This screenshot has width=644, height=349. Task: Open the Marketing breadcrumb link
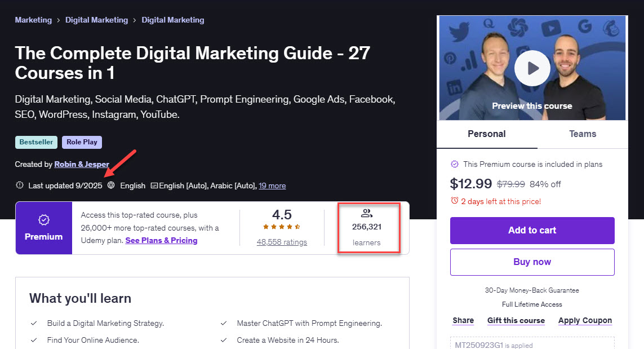(x=33, y=20)
